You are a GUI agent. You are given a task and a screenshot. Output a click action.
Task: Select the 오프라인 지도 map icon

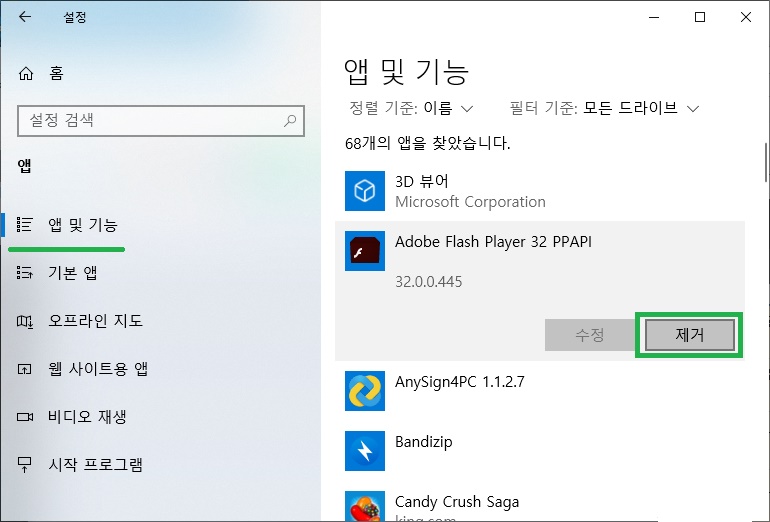(25, 321)
